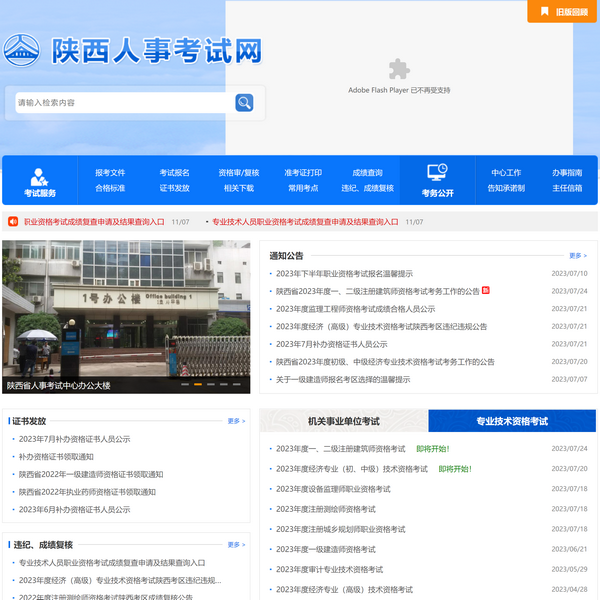Open 考试报名 in navigation menu
The image size is (600, 600).
pyautogui.click(x=174, y=172)
